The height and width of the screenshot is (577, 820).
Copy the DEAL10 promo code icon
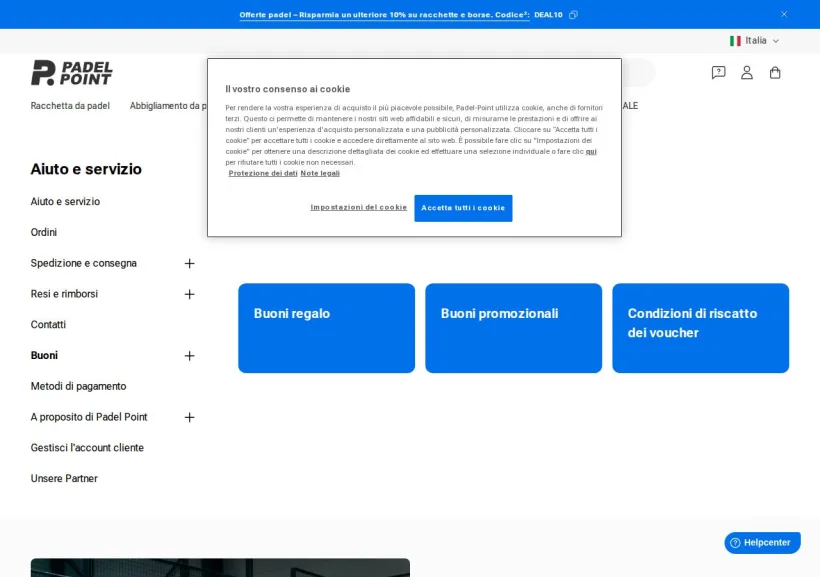(573, 15)
